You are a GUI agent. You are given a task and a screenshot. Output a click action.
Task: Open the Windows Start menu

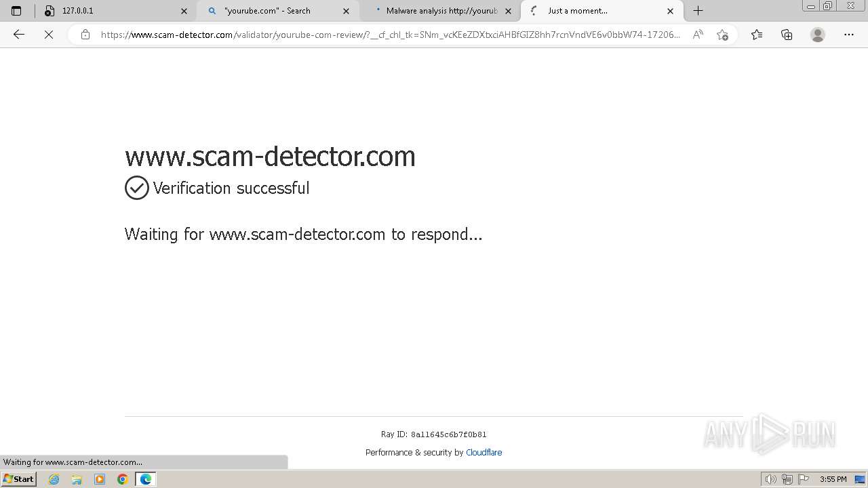18,479
